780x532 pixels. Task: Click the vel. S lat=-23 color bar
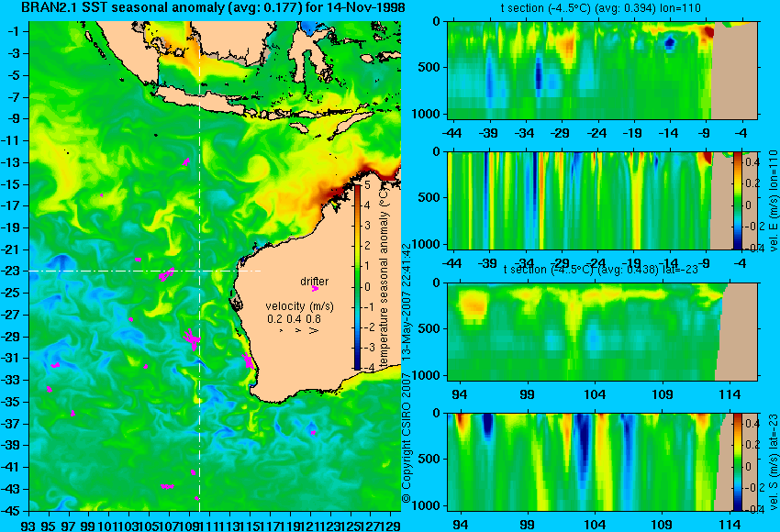738,461
